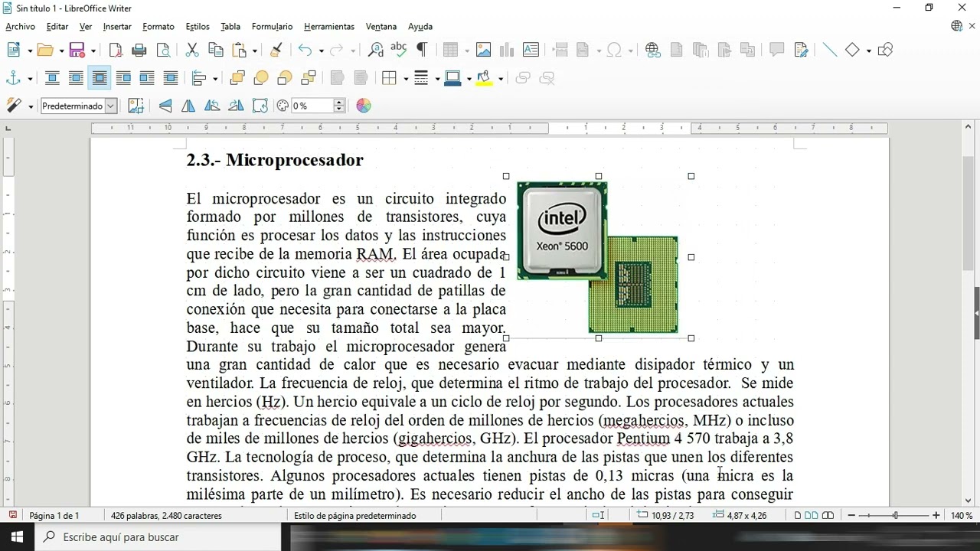980x551 pixels.
Task: Flip image vertically
Action: click(x=165, y=106)
